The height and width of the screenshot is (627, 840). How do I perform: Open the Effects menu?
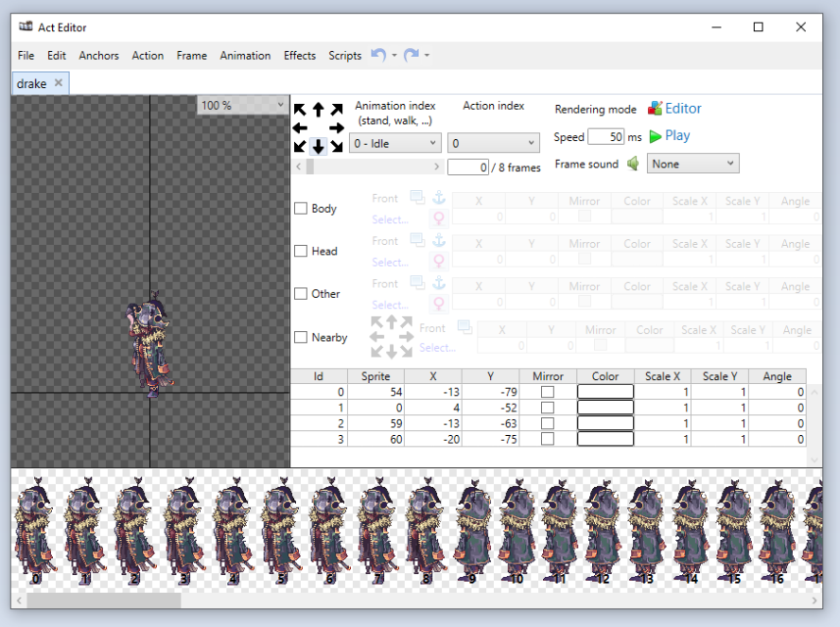click(300, 56)
